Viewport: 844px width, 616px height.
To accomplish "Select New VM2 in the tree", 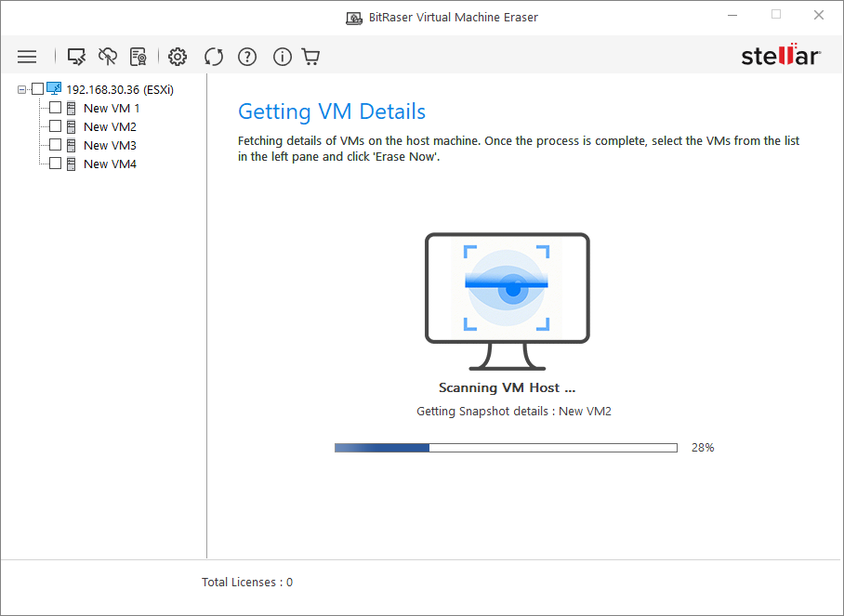I will [x=110, y=127].
